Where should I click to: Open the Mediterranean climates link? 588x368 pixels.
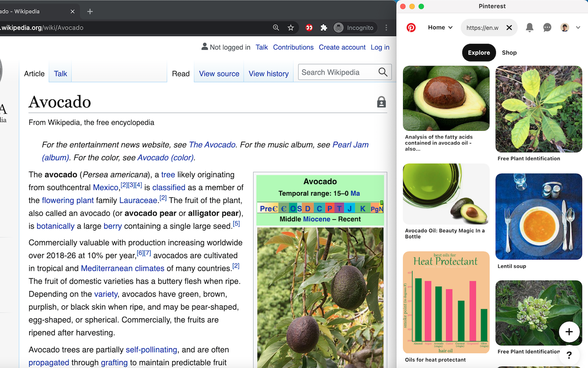pos(123,268)
